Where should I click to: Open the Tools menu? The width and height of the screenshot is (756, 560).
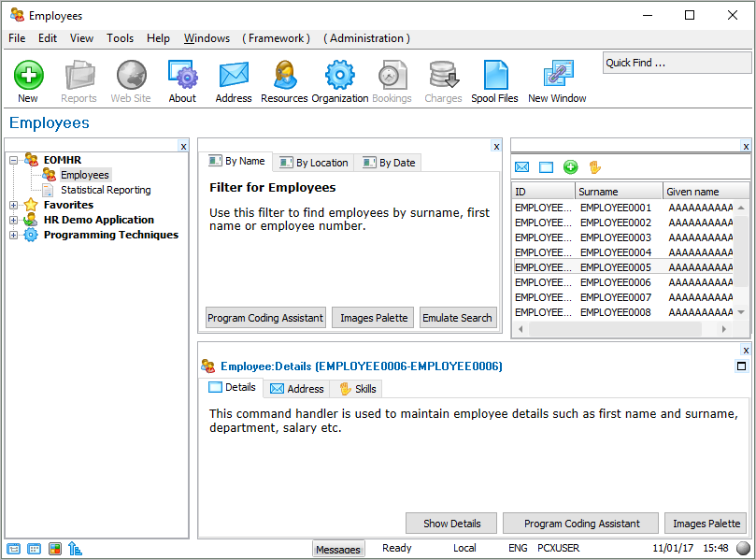[x=120, y=38]
